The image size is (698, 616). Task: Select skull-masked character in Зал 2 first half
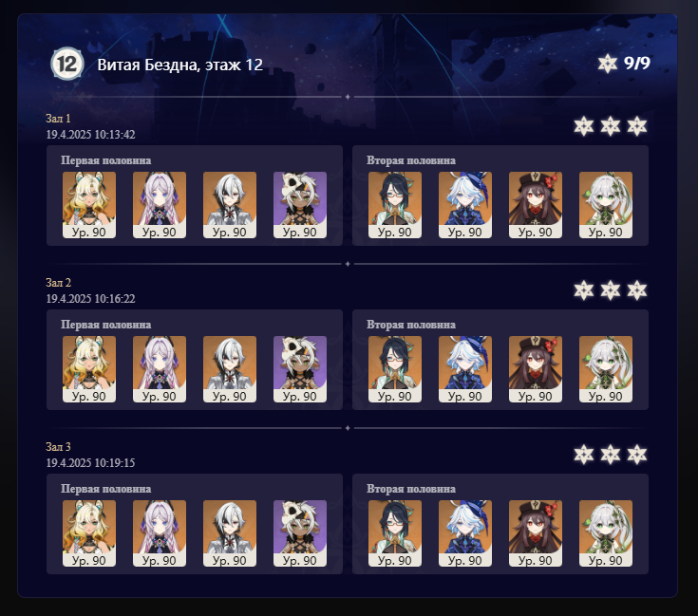coord(300,369)
